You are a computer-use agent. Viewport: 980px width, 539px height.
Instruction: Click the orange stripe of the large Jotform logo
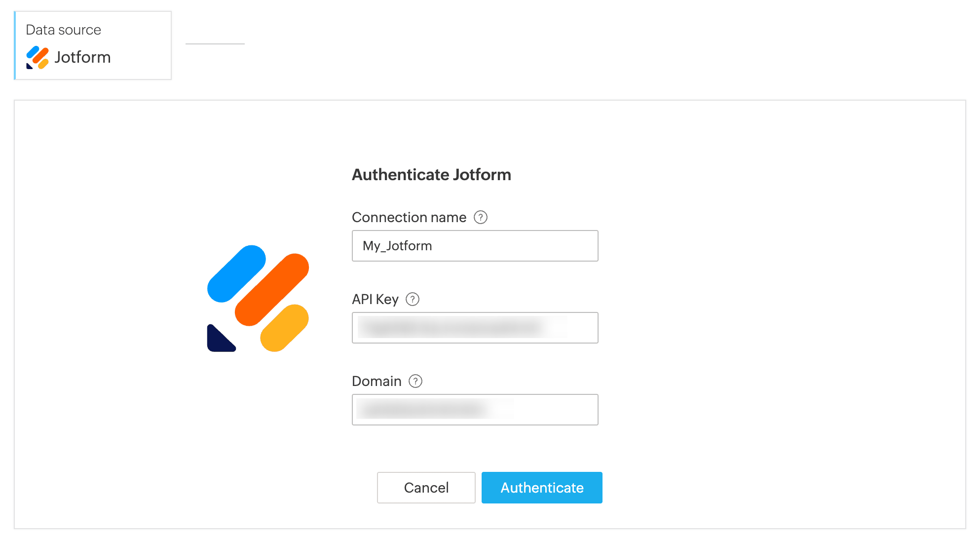(271, 289)
